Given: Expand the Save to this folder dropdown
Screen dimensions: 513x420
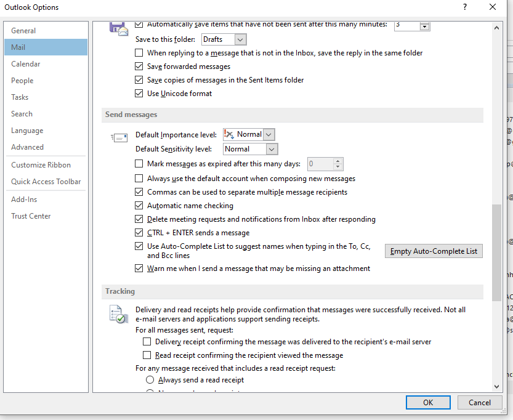Looking at the screenshot, I should click(x=240, y=39).
